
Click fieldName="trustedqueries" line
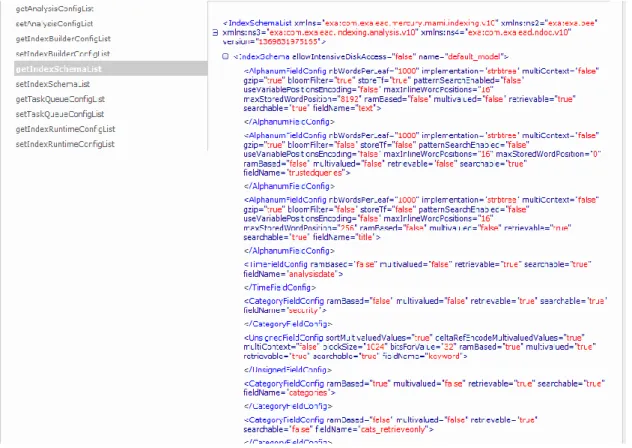(x=297, y=173)
